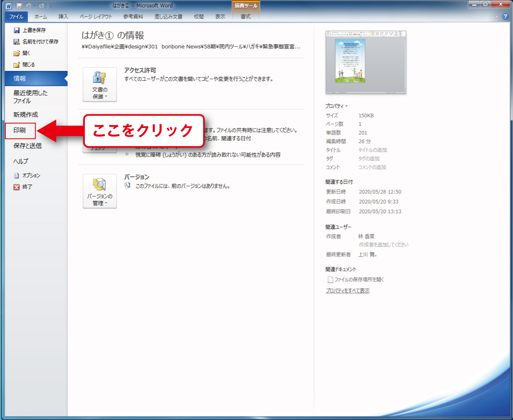The image size is (513, 420).
Task: Switch to the 校閲 tab
Action: coord(199,16)
